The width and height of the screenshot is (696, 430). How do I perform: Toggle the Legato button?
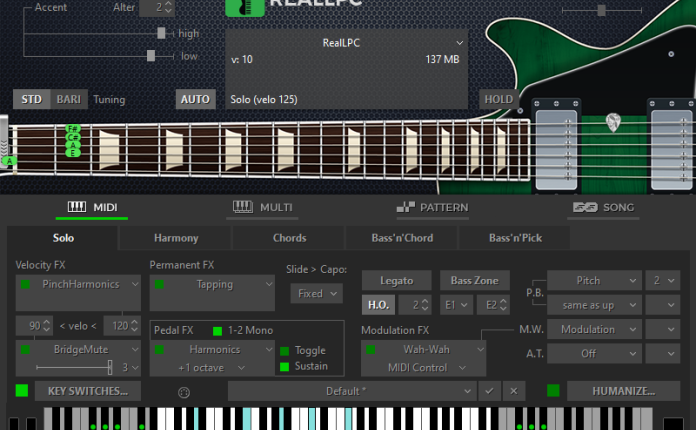[x=396, y=280]
